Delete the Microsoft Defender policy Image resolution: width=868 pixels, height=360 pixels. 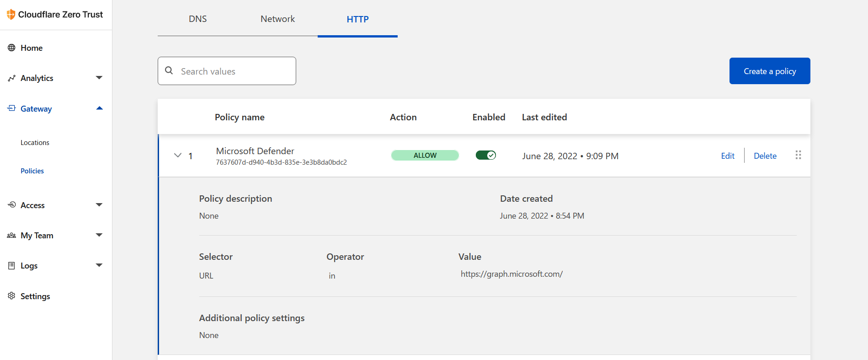click(x=765, y=156)
